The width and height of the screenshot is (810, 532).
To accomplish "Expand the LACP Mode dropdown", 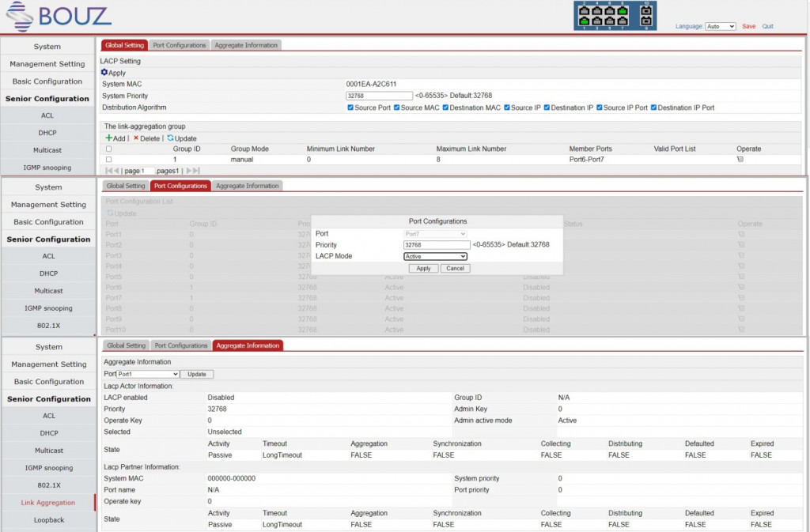I will tap(435, 256).
